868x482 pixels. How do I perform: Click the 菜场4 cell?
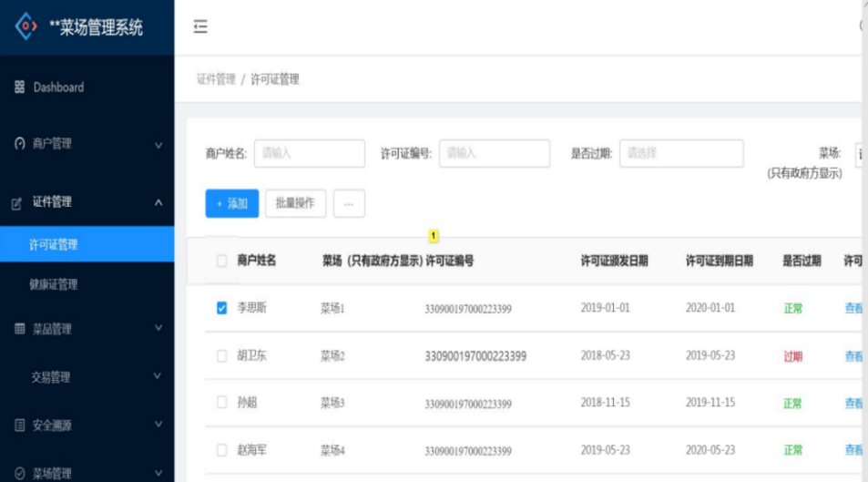[x=332, y=450]
